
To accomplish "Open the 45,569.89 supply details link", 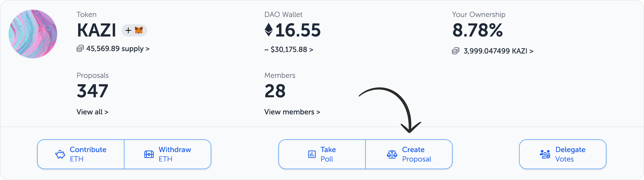I will coord(118,49).
